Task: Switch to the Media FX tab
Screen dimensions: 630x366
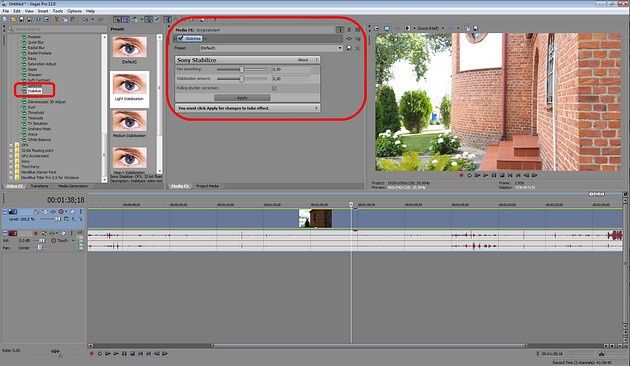Action: coord(180,186)
